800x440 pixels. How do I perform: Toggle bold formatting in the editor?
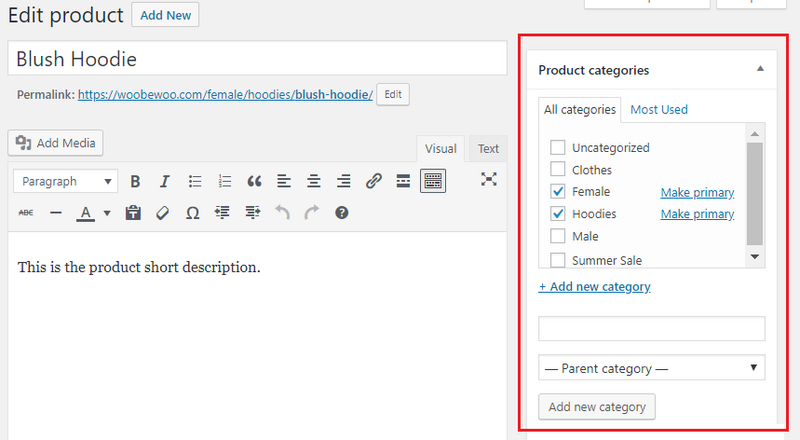[x=135, y=181]
